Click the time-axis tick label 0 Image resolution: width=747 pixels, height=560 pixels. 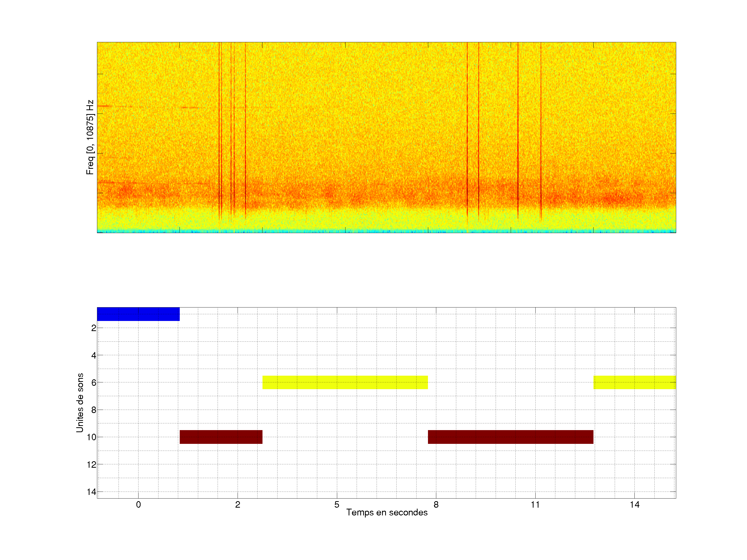coord(139,505)
